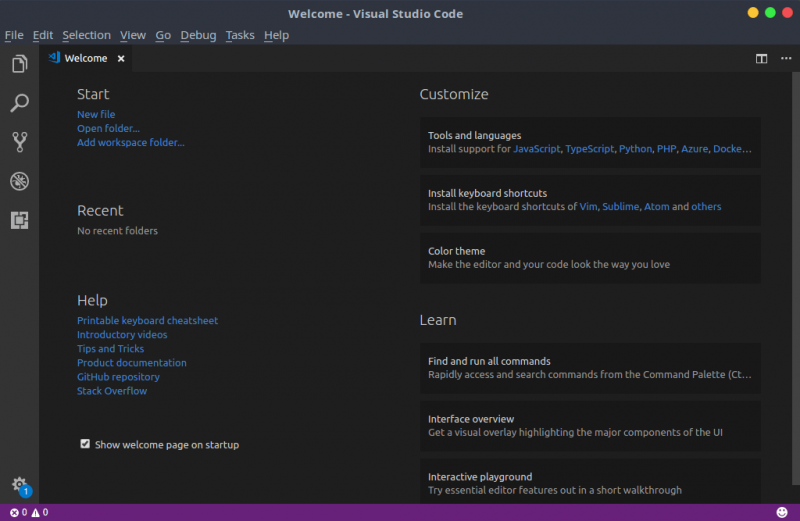Open the Go menu
The width and height of the screenshot is (800, 521).
point(163,35)
